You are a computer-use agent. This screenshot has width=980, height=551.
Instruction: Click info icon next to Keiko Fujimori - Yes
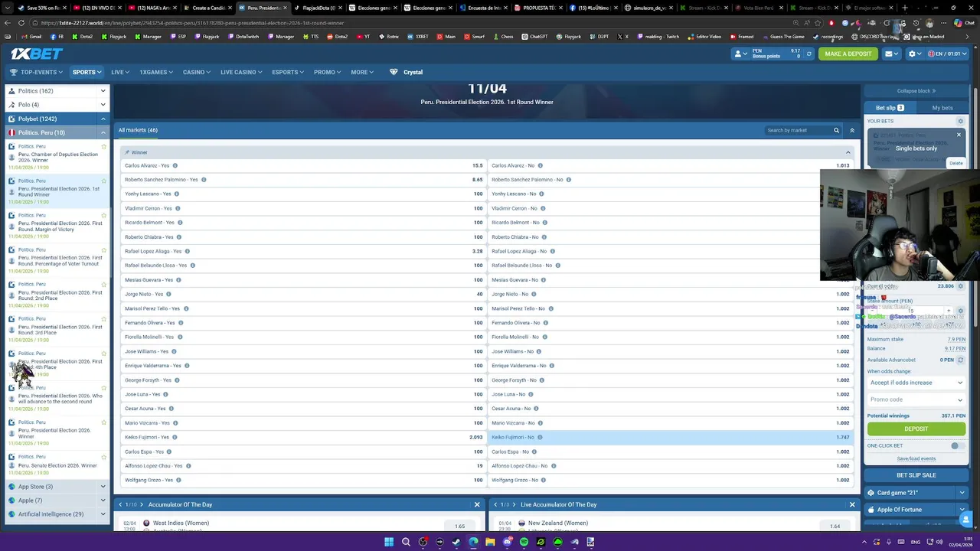tap(175, 437)
